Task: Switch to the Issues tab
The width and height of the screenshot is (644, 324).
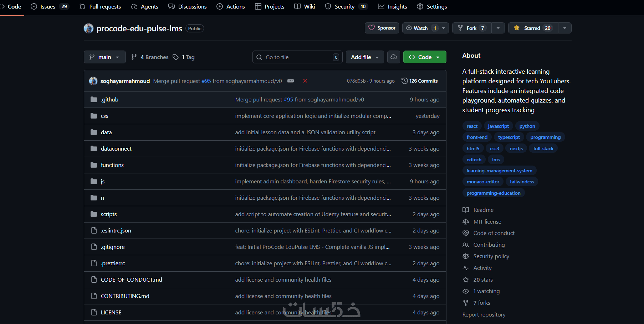Action: (49, 6)
